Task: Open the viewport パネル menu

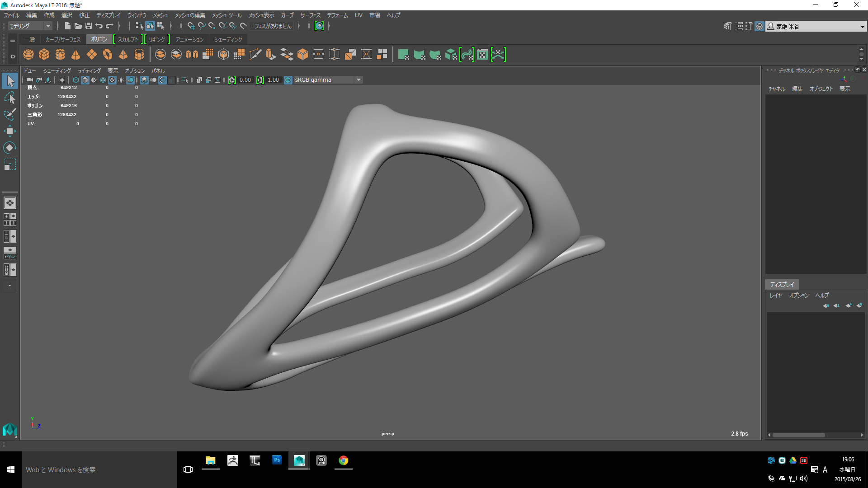Action: (x=158, y=71)
